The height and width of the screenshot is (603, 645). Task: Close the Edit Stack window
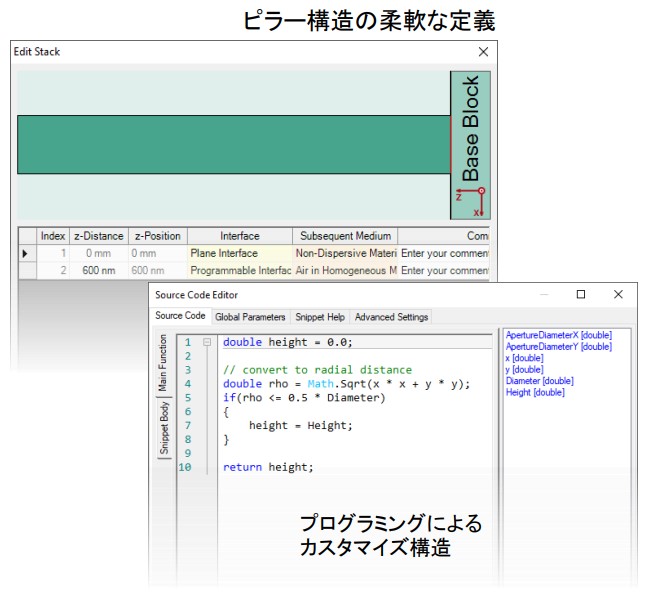click(x=483, y=51)
